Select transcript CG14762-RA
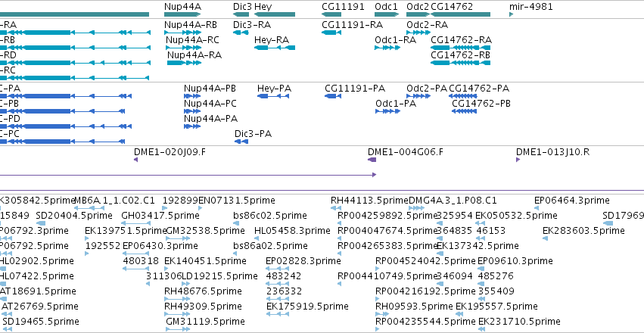Viewport: 644px width, 333px height. pos(460,48)
